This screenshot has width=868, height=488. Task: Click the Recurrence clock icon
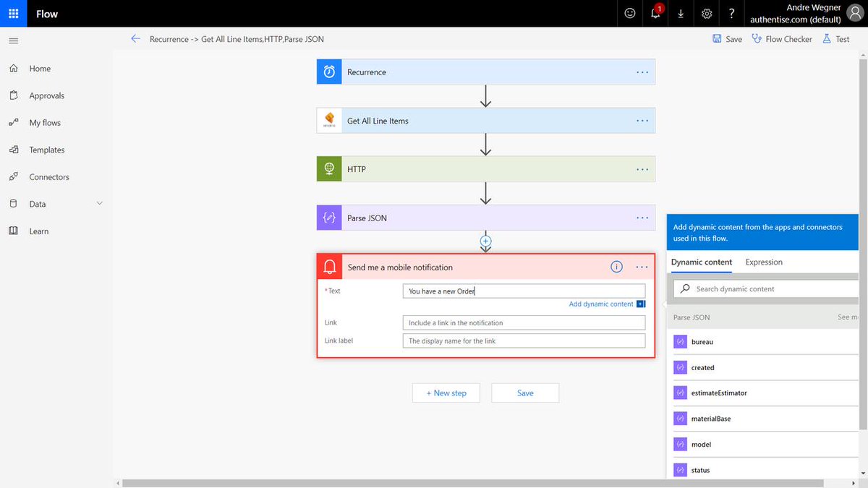click(329, 72)
